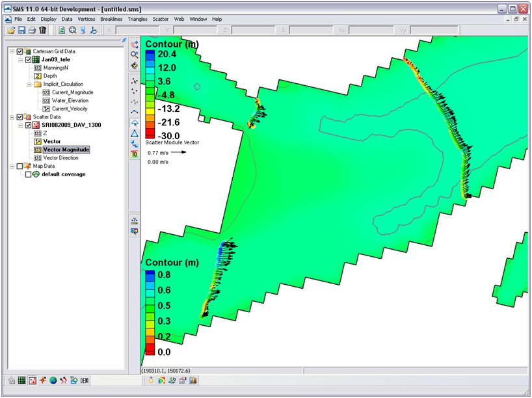The height and width of the screenshot is (398, 532).
Task: Select the triangle tool in vertical toolbar
Action: [135, 133]
